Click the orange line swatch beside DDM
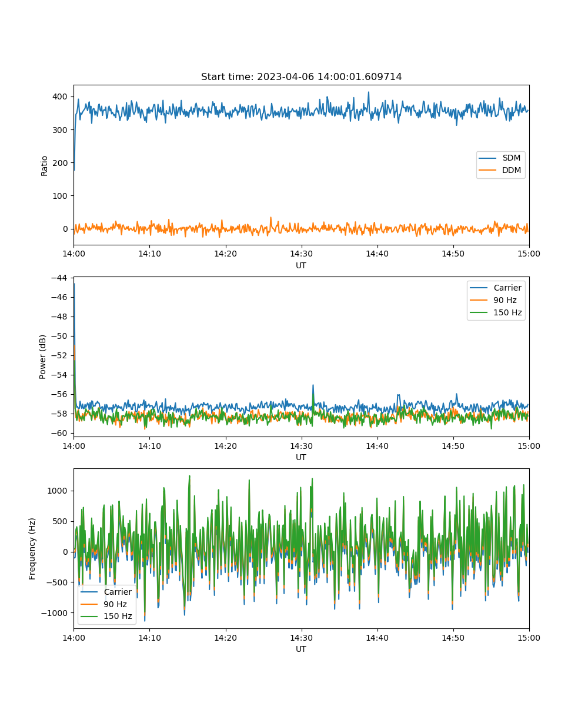 (x=489, y=171)
